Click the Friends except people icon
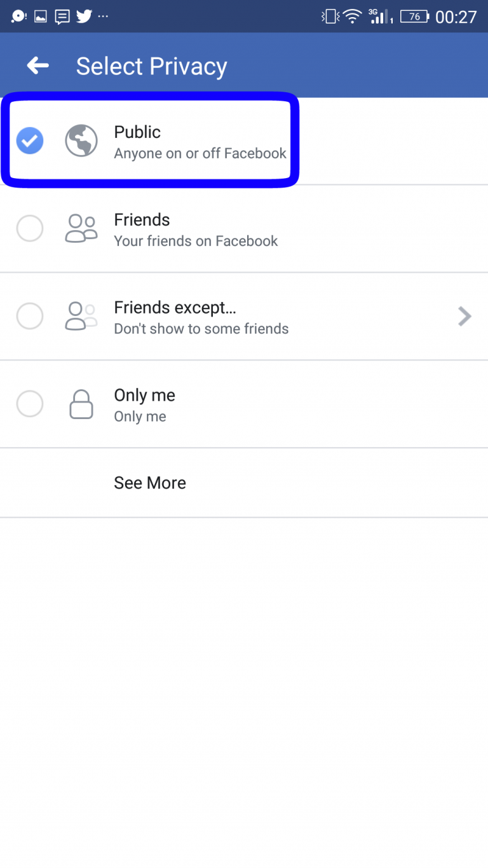488x868 pixels. point(81,316)
